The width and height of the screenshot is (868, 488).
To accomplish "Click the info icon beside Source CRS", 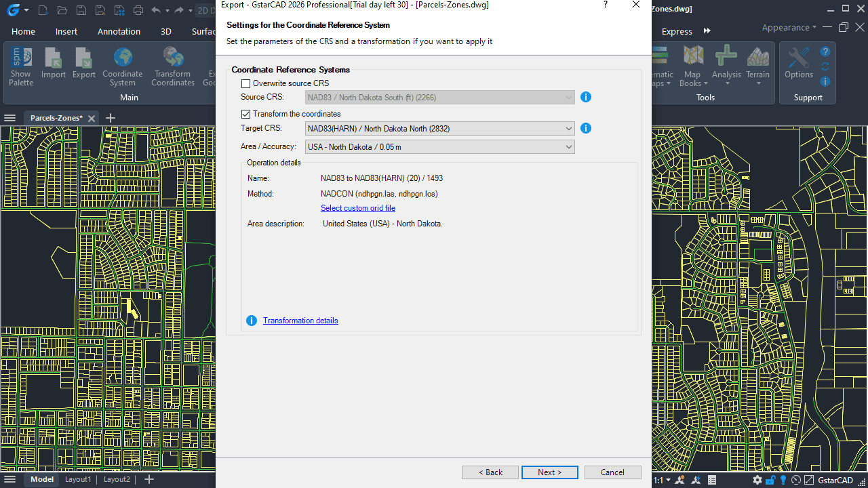I will 586,97.
